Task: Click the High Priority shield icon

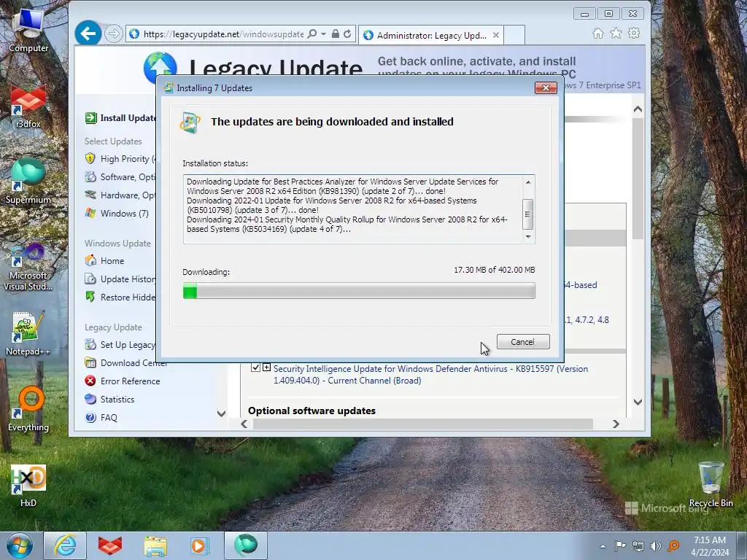Action: pyautogui.click(x=90, y=158)
